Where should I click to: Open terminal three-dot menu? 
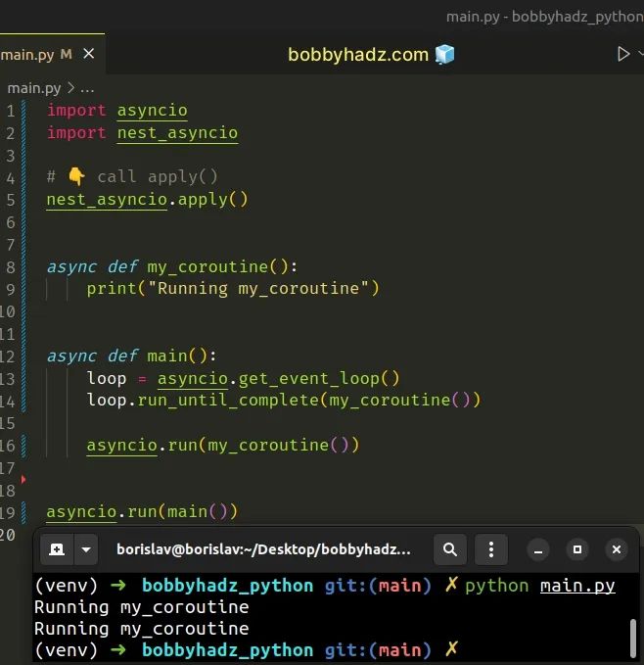click(x=491, y=549)
